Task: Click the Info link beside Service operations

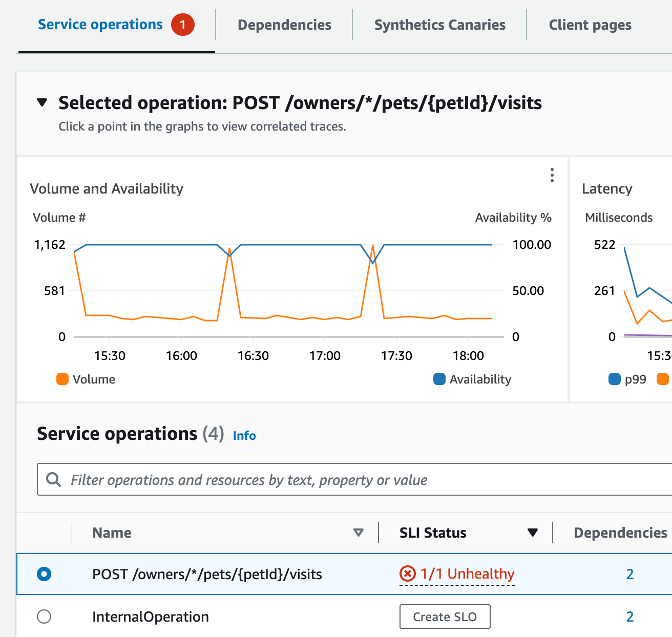Action: point(244,435)
